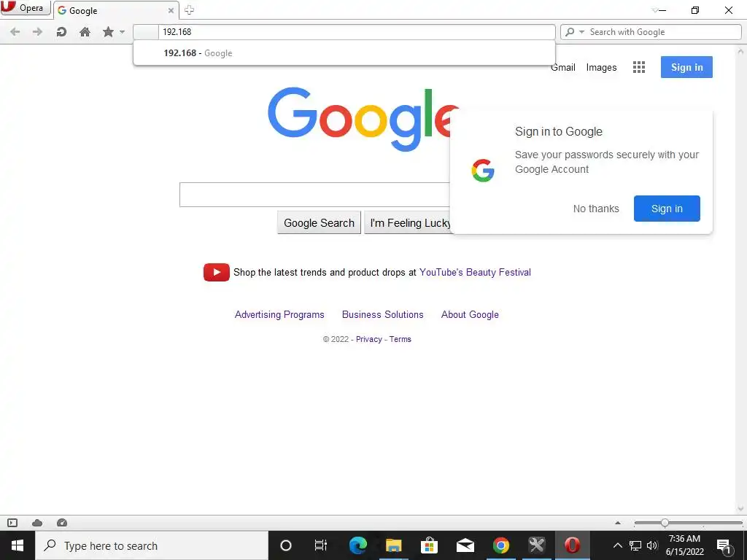
Task: Open volume speaker tray icon
Action: coord(652,545)
